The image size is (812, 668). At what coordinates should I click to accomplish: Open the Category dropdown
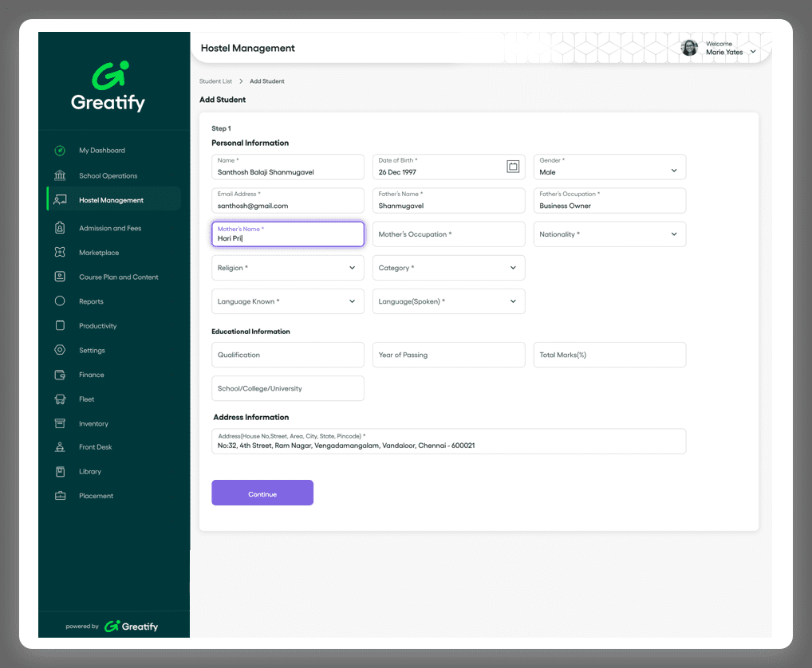tap(513, 268)
